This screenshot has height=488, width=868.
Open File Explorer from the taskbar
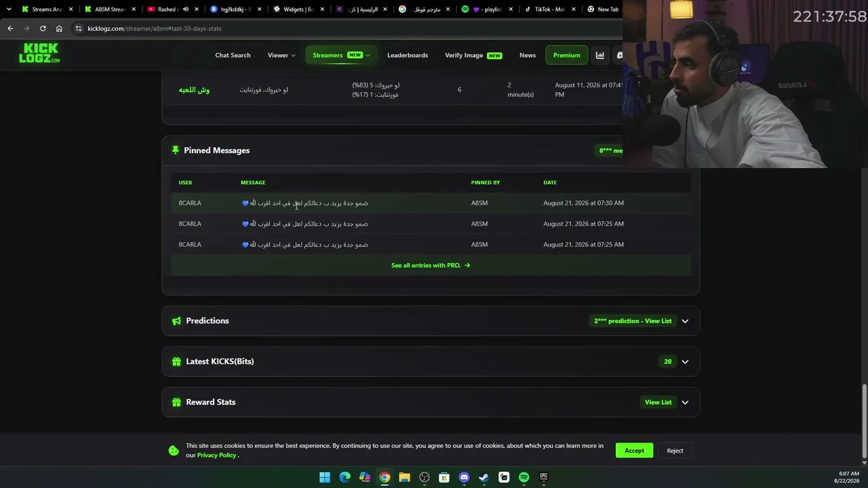[404, 477]
